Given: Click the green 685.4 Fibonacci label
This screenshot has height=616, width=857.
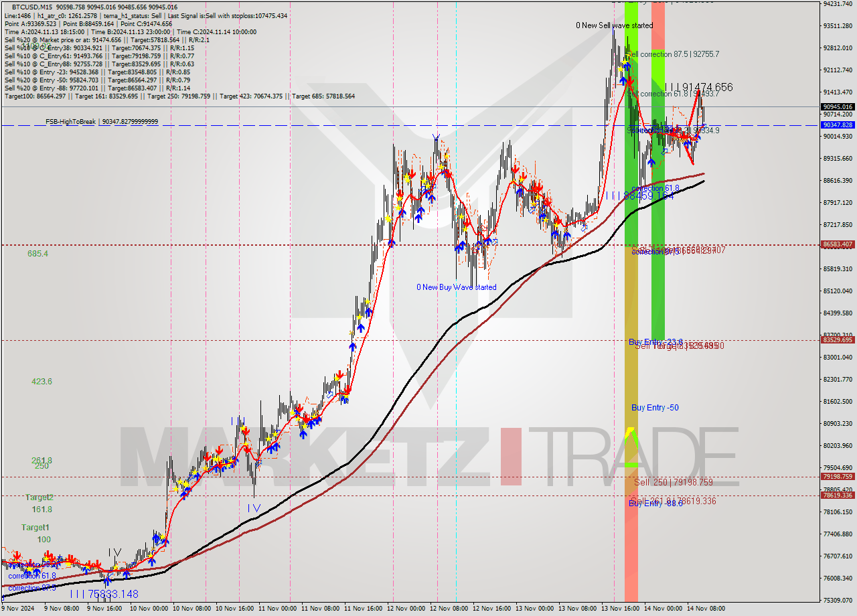Looking at the screenshot, I should click(x=37, y=254).
